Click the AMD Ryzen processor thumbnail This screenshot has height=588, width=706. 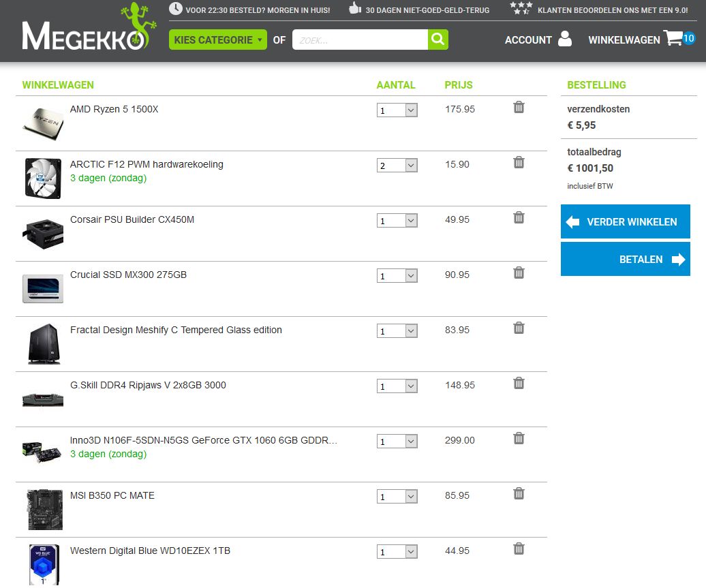(43, 124)
